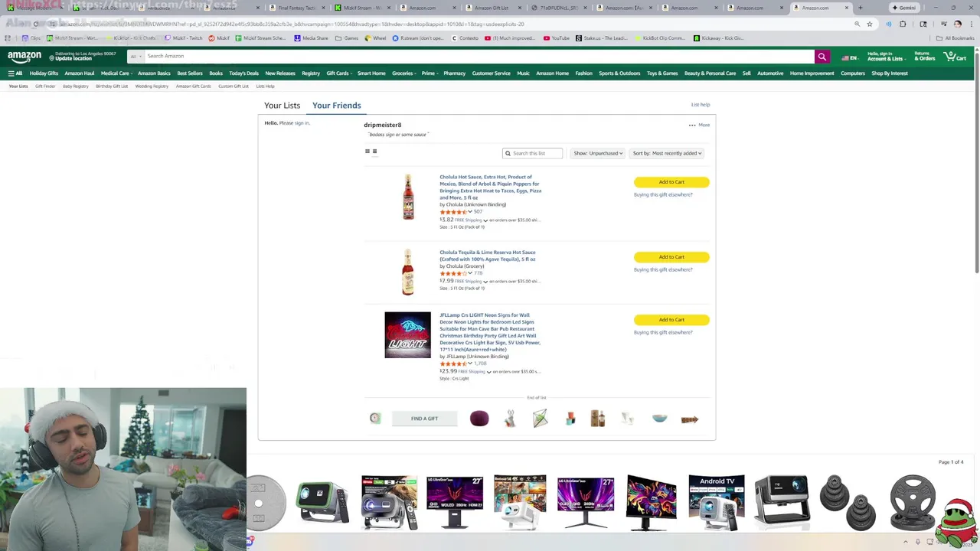This screenshot has width=980, height=551.
Task: Click the FIND A GIFT button
Action: pyautogui.click(x=424, y=419)
